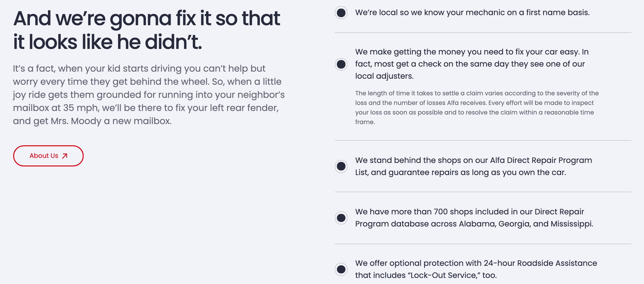644x284 pixels.
Task: Click the arrow icon beside About Us
Action: click(x=65, y=156)
